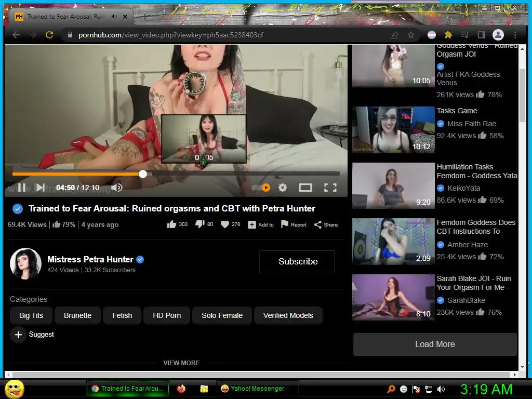Share this page from the address bar

click(x=394, y=35)
